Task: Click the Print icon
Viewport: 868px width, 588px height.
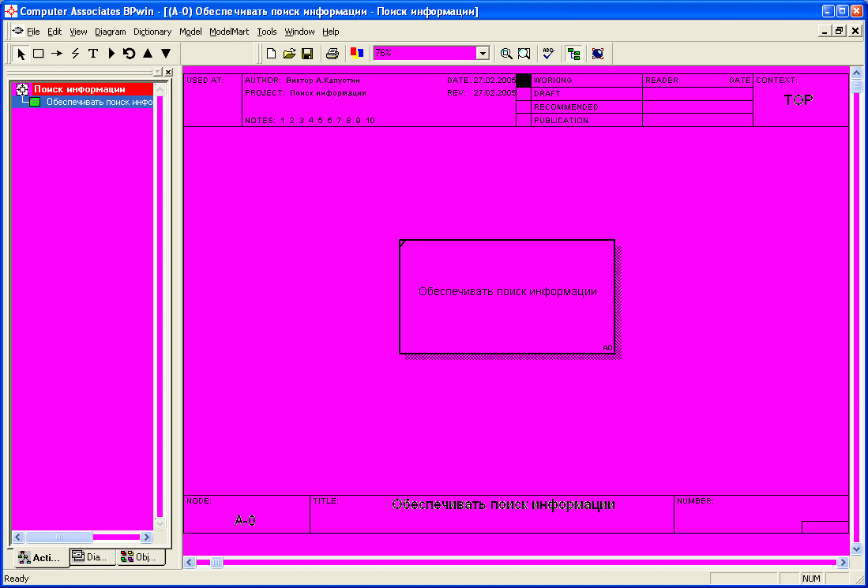Action: [x=333, y=54]
